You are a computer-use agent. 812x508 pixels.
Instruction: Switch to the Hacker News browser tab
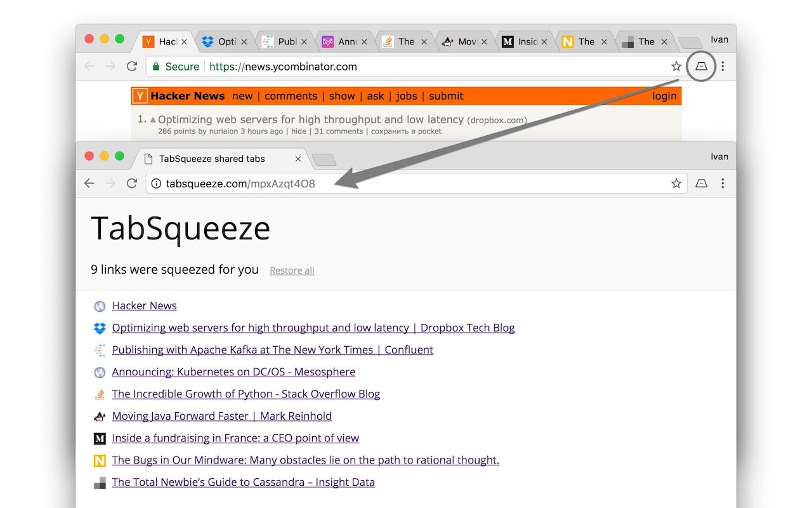[x=163, y=42]
